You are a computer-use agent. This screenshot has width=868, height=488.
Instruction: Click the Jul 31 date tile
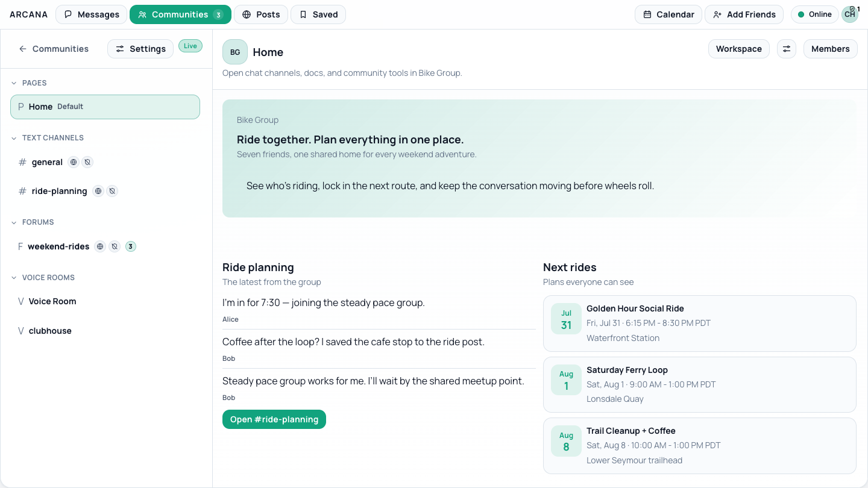(x=566, y=319)
